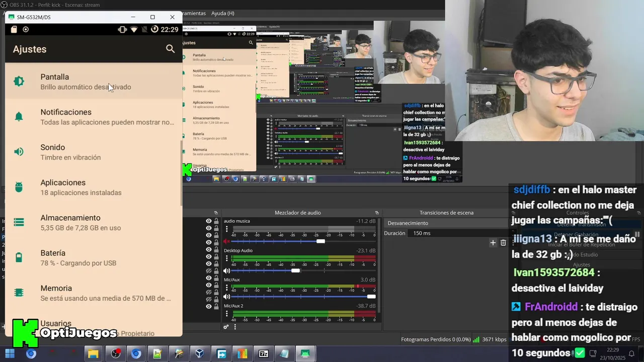
Task: Click the audio mixer vertical scrollbar
Action: click(x=380, y=266)
